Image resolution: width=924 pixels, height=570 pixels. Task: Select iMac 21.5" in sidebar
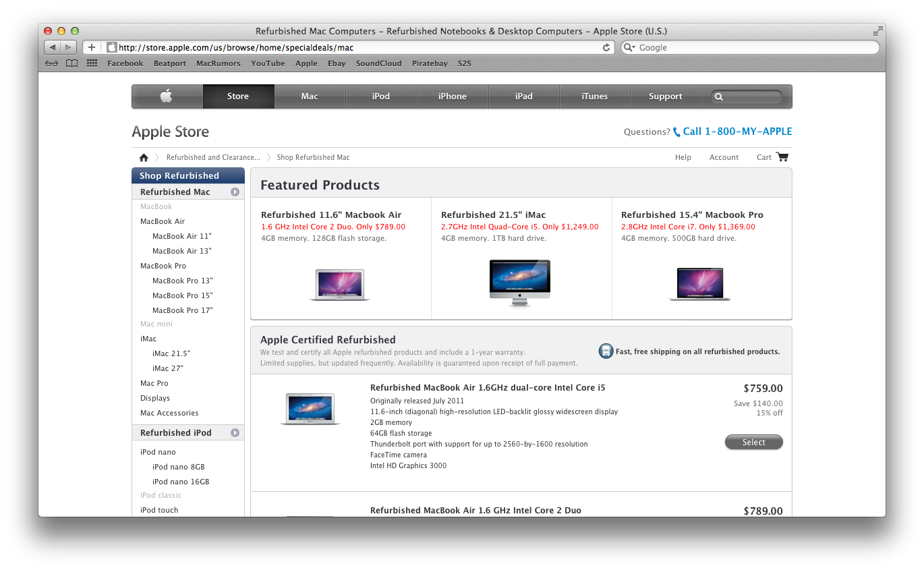pyautogui.click(x=171, y=353)
